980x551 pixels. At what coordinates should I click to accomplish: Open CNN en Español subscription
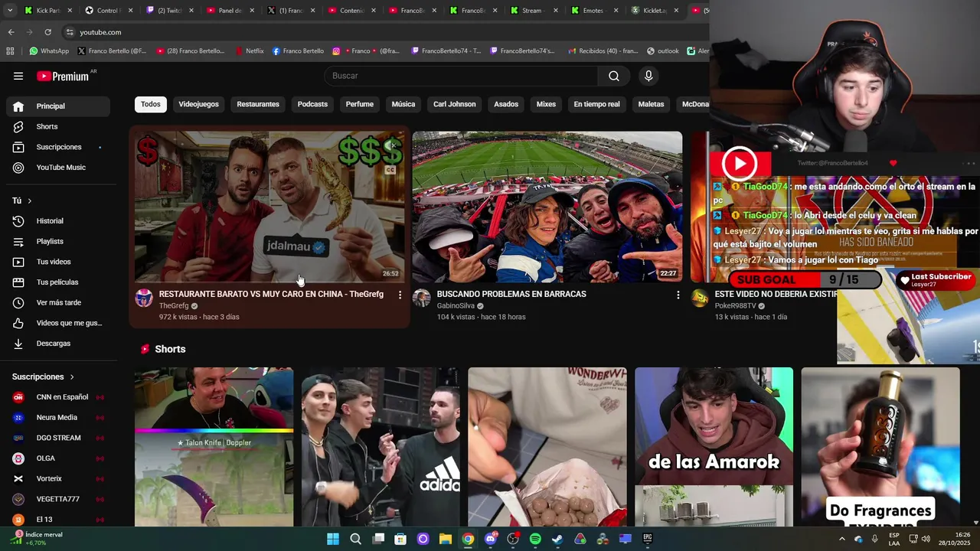tap(58, 397)
